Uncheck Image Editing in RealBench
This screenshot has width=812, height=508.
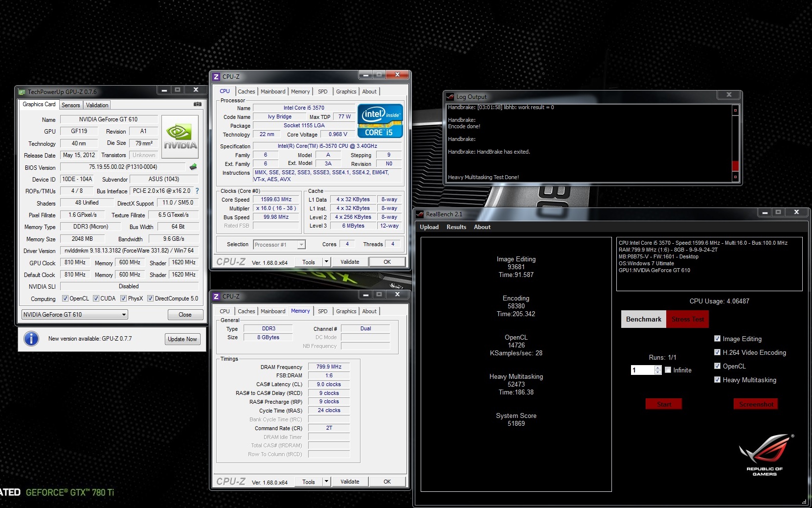click(717, 339)
